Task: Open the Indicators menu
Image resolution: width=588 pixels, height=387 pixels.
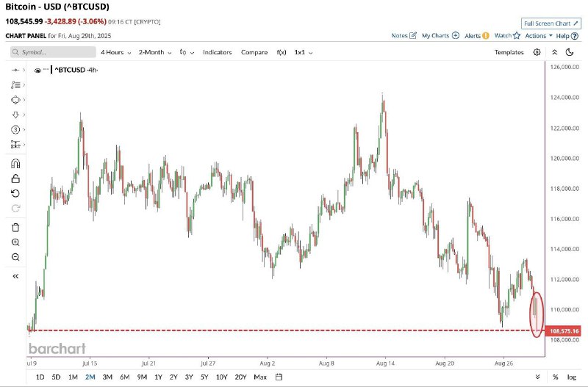Action: 217,52
